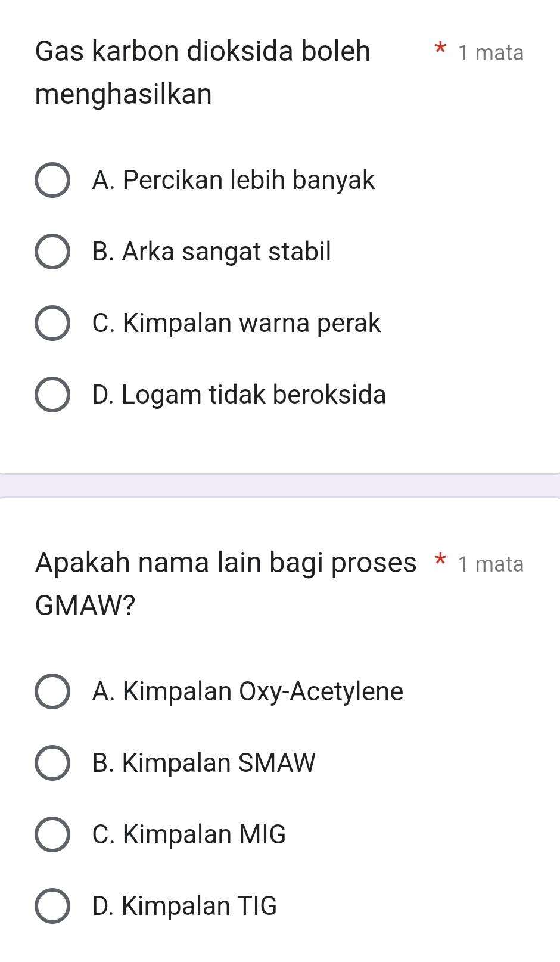The width and height of the screenshot is (560, 962).
Task: Click the "B. Kimpalan SMAW" option text
Action: (x=204, y=763)
